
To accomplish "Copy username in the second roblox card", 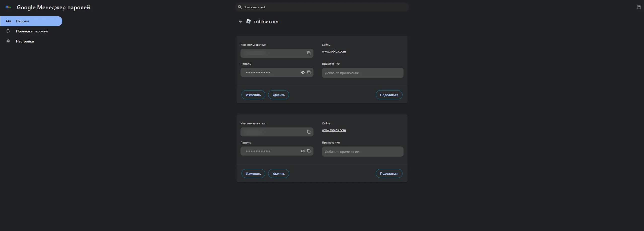I will click(x=309, y=132).
